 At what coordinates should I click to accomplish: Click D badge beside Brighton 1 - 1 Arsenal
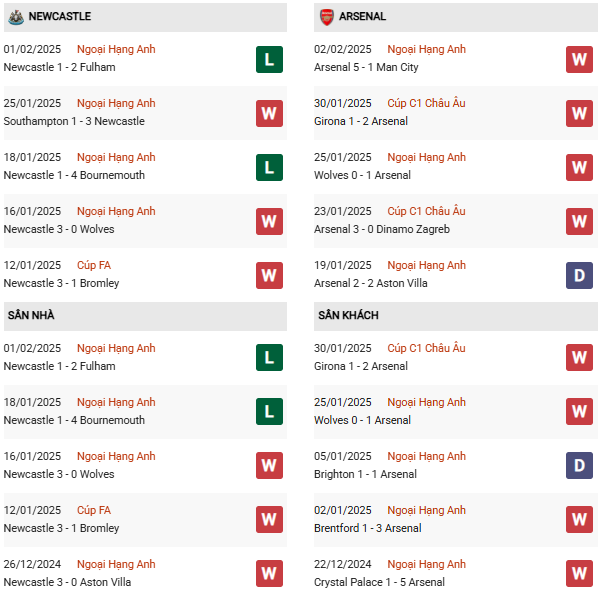(579, 466)
